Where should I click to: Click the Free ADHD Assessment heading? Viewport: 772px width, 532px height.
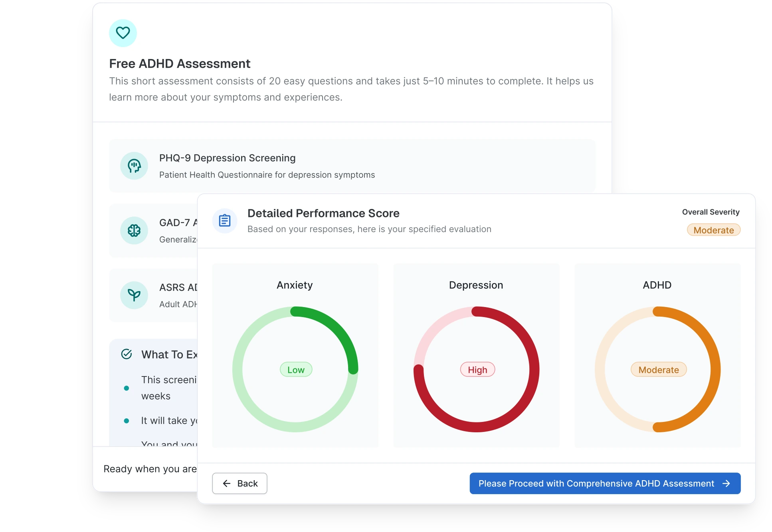point(180,64)
